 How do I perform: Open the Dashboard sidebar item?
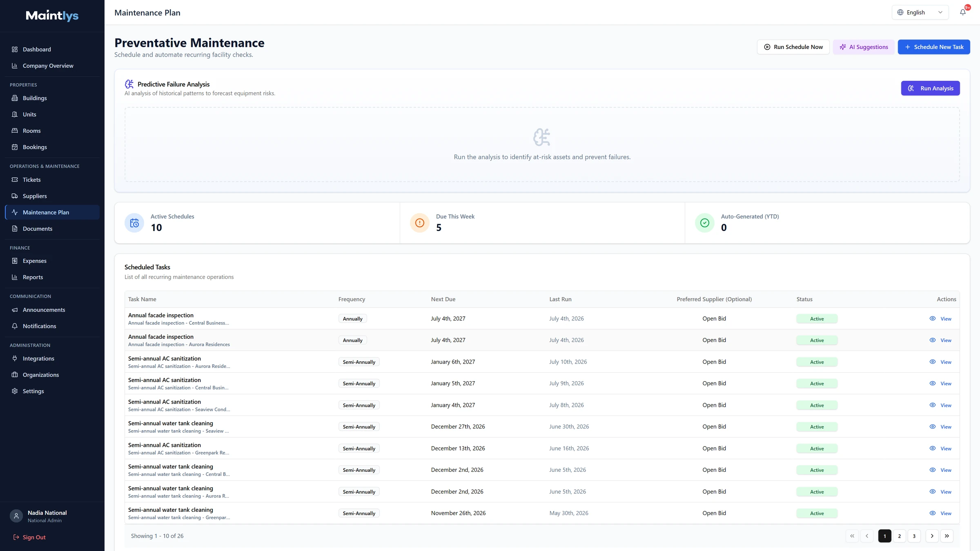point(52,49)
